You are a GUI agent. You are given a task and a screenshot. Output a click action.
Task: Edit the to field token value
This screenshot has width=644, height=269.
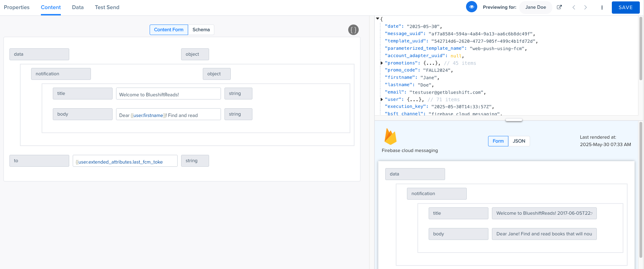(125, 161)
